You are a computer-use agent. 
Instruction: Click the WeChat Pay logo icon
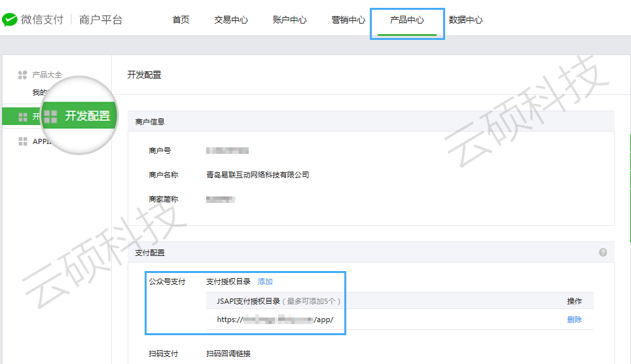(9, 20)
